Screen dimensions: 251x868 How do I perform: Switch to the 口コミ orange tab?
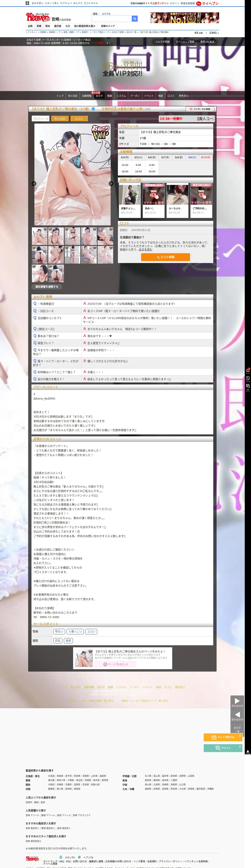79,119
